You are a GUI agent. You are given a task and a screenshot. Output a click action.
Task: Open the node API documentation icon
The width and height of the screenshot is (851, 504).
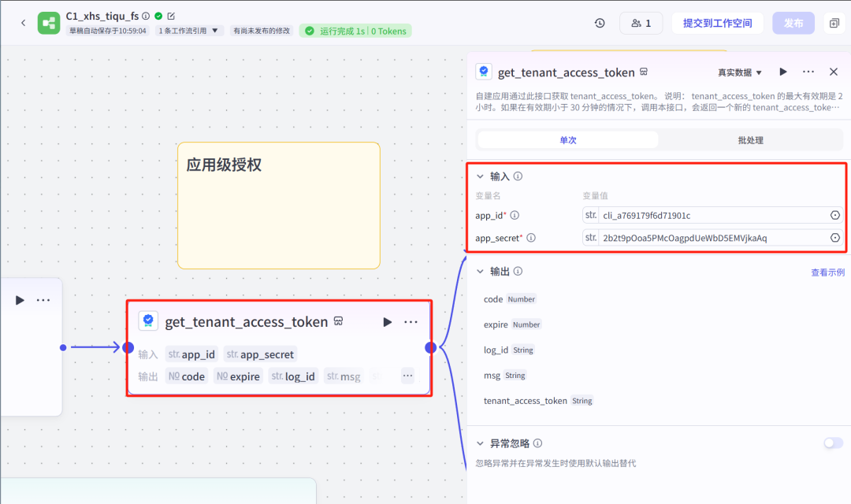pos(643,72)
